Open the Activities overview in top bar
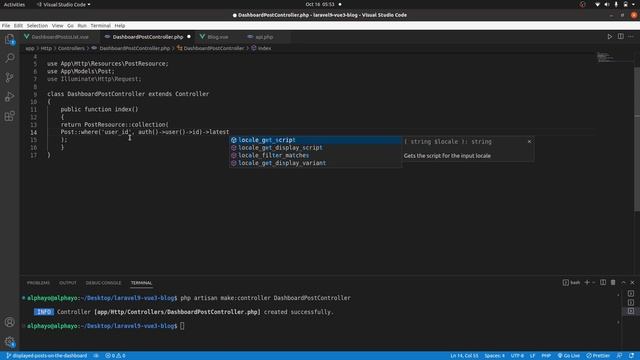The height and width of the screenshot is (360, 640). click(14, 4)
